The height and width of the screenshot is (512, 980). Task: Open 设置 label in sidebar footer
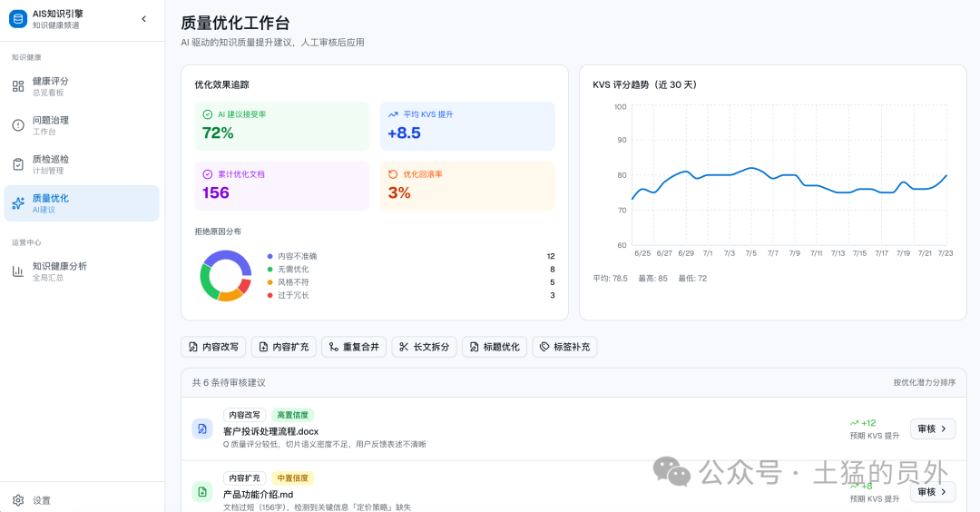point(41,500)
